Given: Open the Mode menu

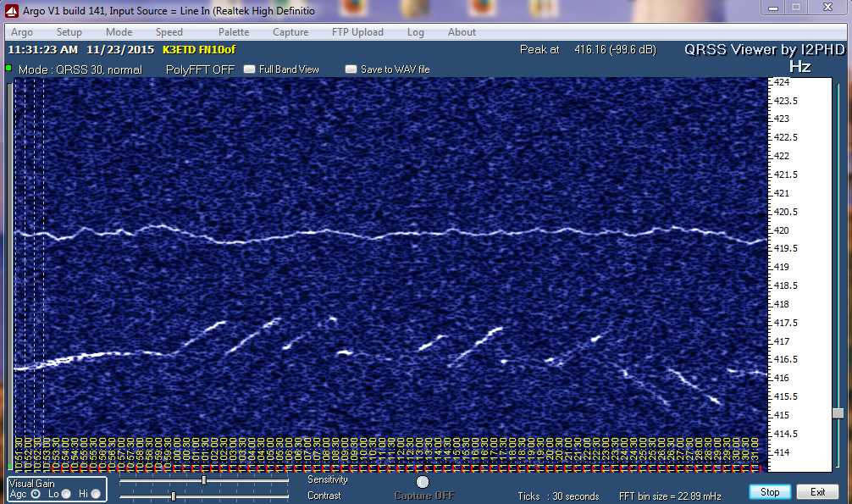Looking at the screenshot, I should tap(119, 32).
